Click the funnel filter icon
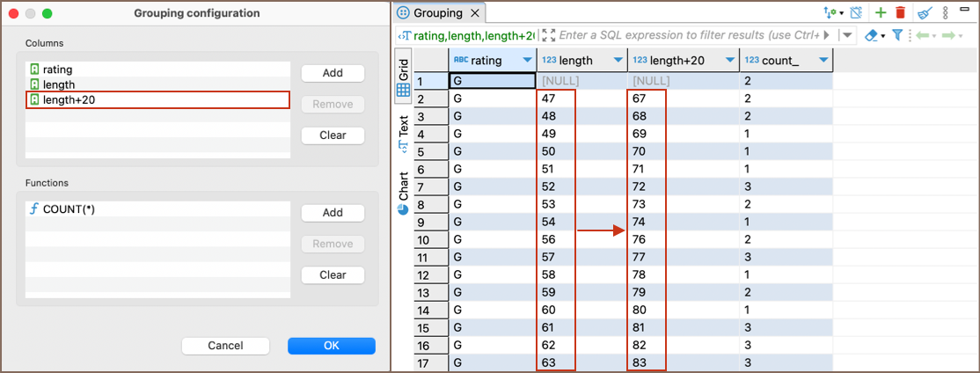This screenshot has height=373, width=980. [x=897, y=35]
